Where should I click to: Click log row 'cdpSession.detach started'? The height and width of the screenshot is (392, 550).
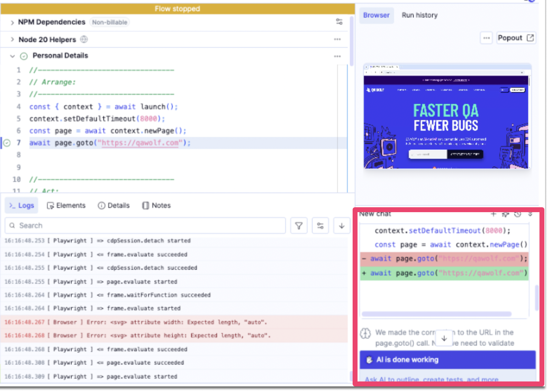click(x=174, y=241)
